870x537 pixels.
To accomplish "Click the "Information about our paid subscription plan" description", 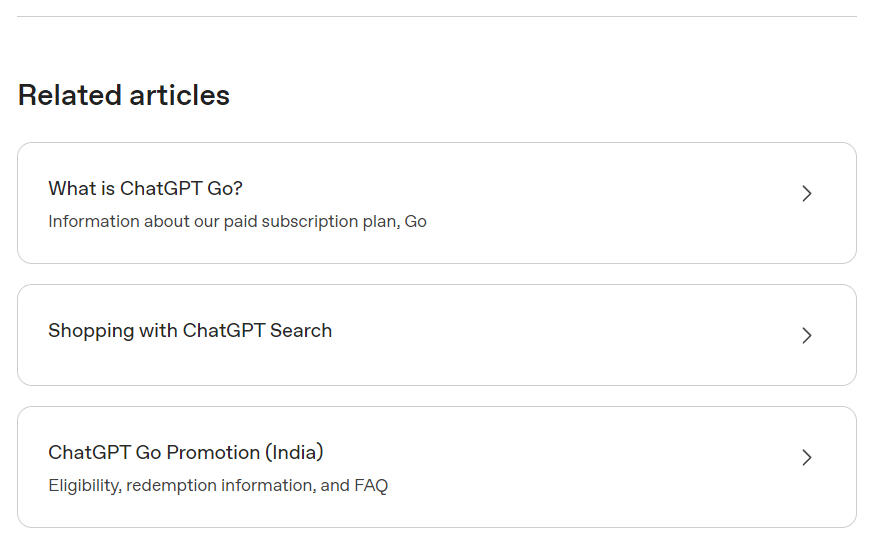I will click(x=237, y=221).
